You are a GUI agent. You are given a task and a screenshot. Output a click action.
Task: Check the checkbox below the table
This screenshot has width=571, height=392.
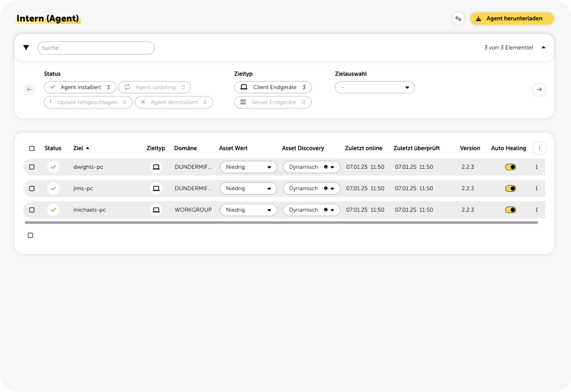pos(31,236)
